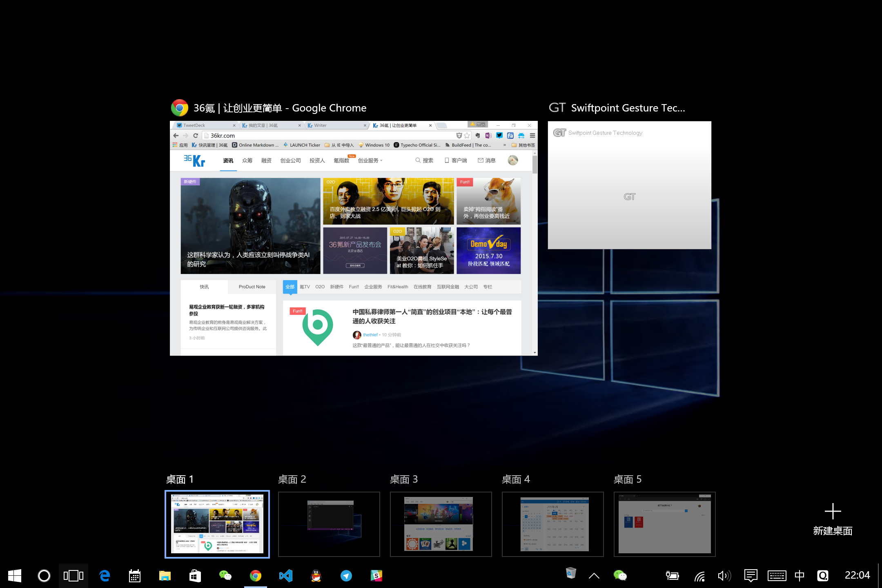The height and width of the screenshot is (588, 882).
Task: Toggle the bookmark star in Chrome's address bar
Action: (467, 135)
